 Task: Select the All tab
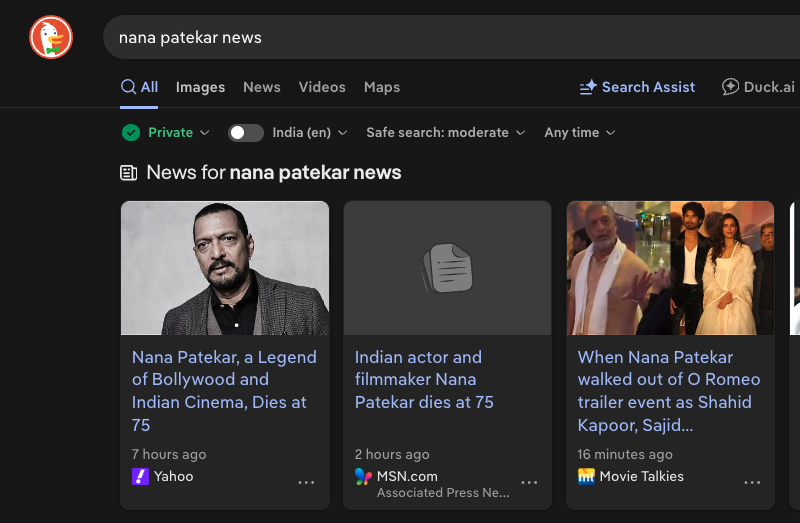pyautogui.click(x=139, y=87)
